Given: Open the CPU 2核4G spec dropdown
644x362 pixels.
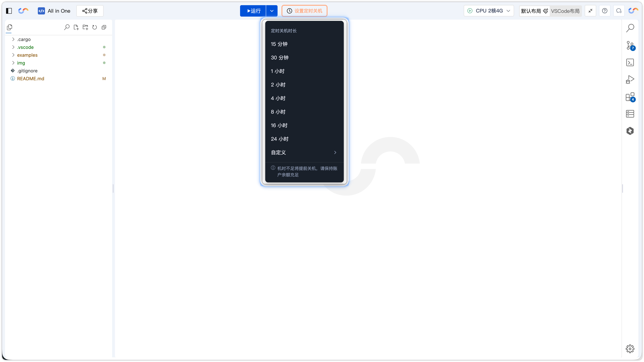Looking at the screenshot, I should (x=489, y=11).
